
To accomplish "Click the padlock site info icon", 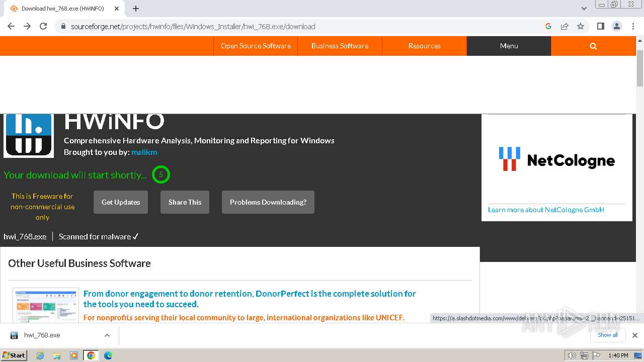I will (63, 27).
